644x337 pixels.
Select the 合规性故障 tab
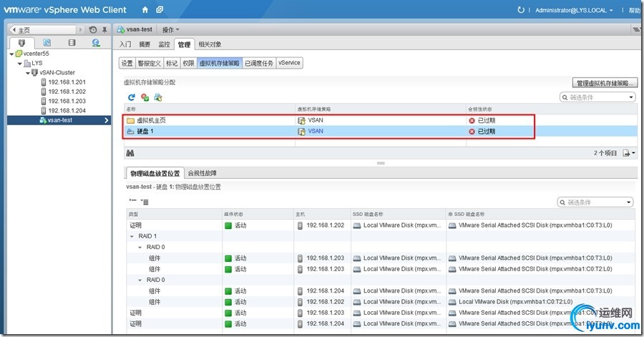click(202, 173)
